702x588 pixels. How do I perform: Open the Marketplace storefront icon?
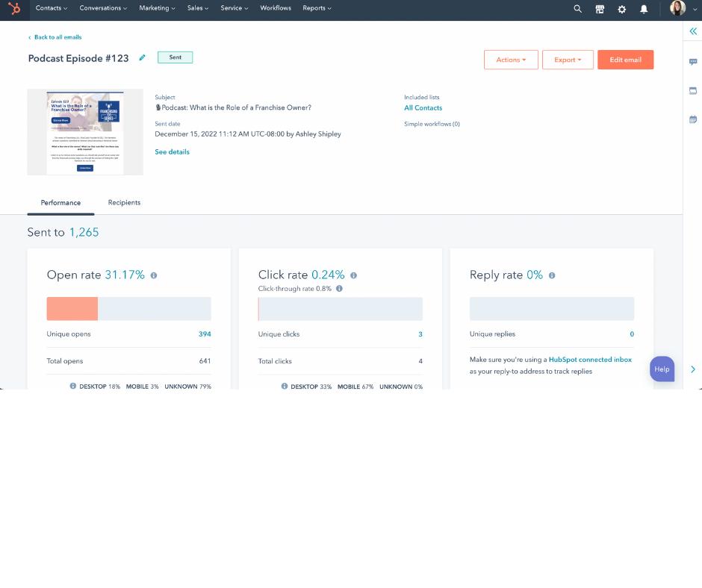click(x=600, y=9)
